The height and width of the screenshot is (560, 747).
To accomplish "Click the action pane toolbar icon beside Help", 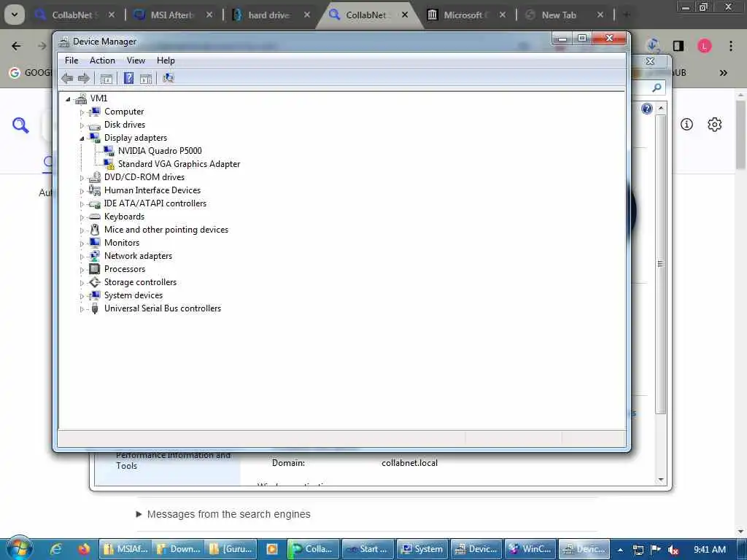I will [146, 79].
